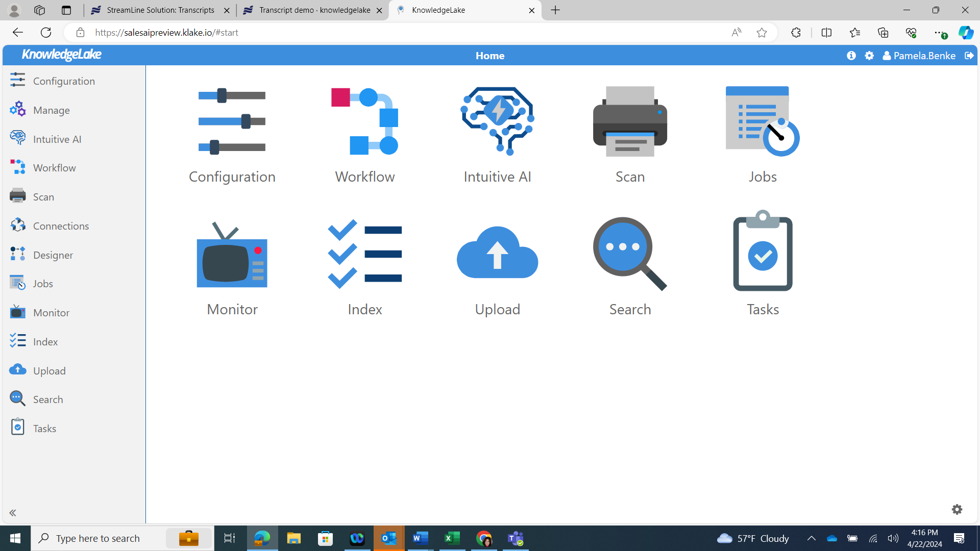Click the Upload cloud tile

(x=497, y=266)
